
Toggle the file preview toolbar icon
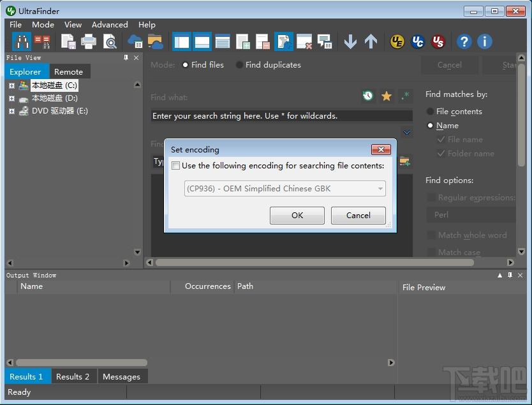[x=284, y=41]
